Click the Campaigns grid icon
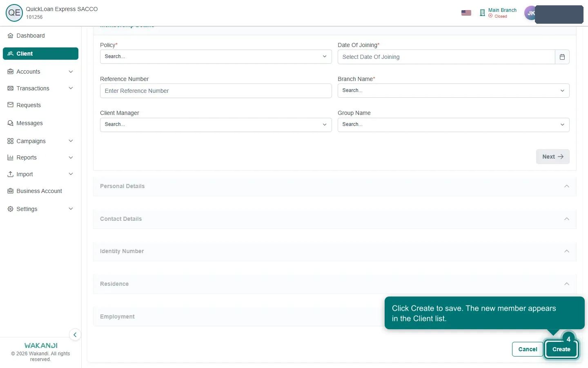Image resolution: width=588 pixels, height=368 pixels. pyautogui.click(x=11, y=141)
